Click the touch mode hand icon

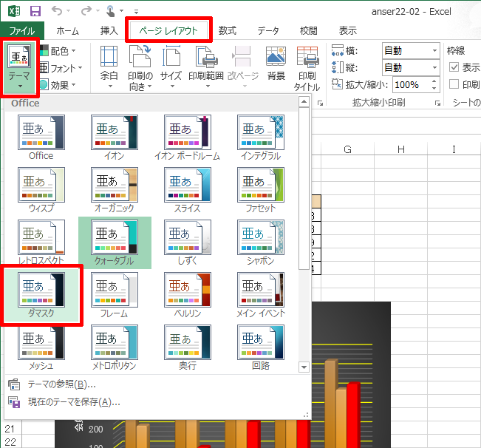point(110,11)
